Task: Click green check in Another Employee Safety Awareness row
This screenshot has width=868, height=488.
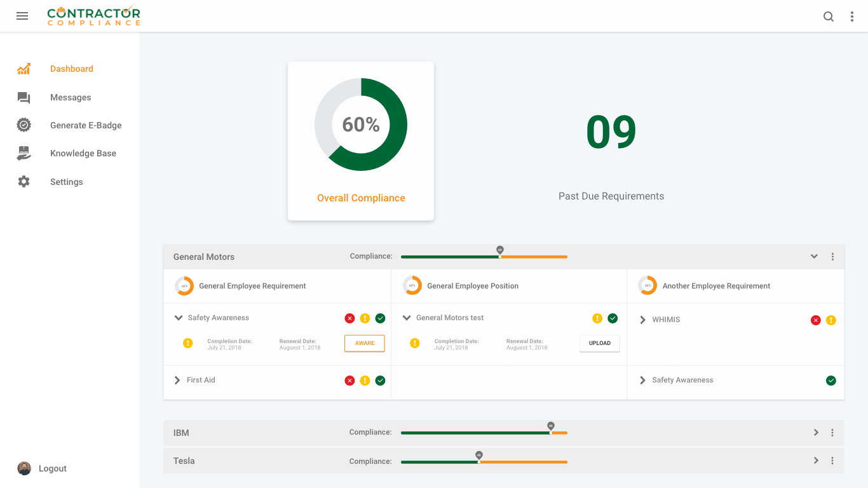Action: tap(831, 381)
